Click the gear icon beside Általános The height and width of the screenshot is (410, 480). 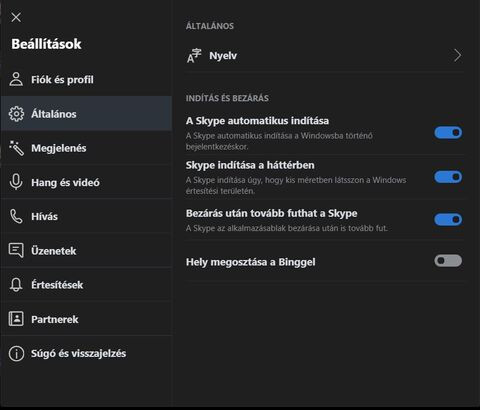tap(16, 114)
